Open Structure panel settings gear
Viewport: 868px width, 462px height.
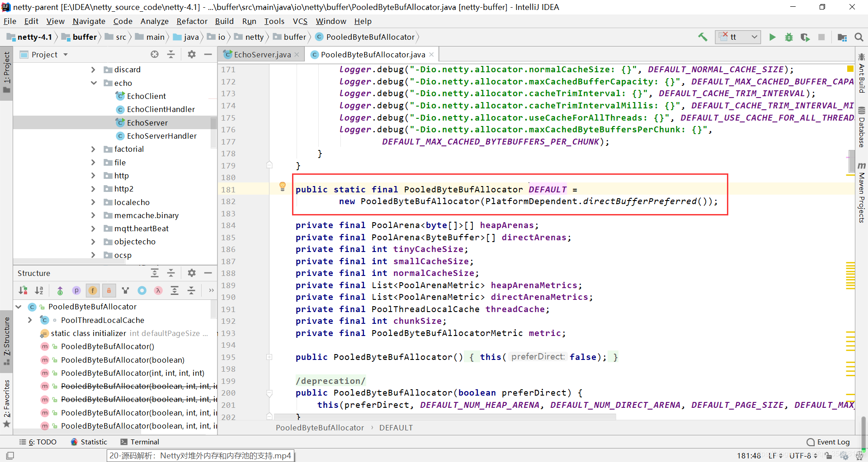[x=192, y=273]
